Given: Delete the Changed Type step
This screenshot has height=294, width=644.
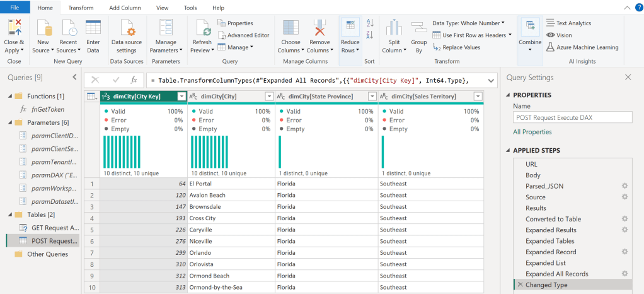Looking at the screenshot, I should click(520, 285).
